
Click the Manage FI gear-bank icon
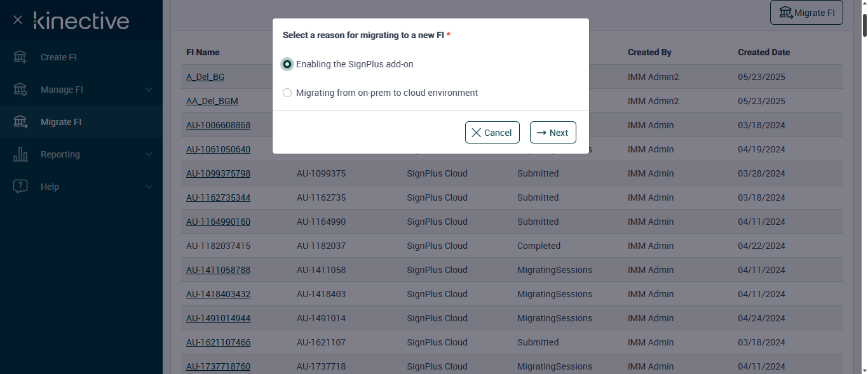(x=20, y=90)
